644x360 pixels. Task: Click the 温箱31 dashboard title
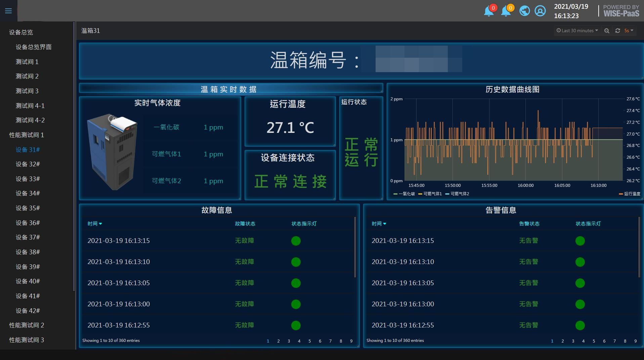click(91, 31)
